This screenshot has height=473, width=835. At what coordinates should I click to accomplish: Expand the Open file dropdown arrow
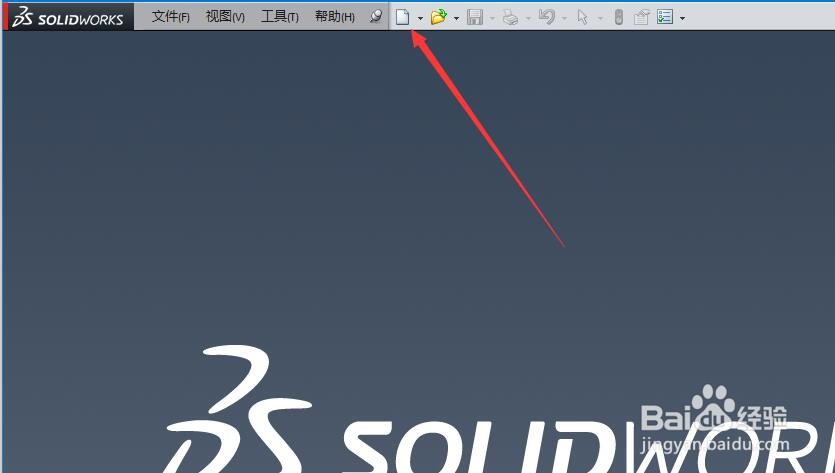click(x=456, y=18)
